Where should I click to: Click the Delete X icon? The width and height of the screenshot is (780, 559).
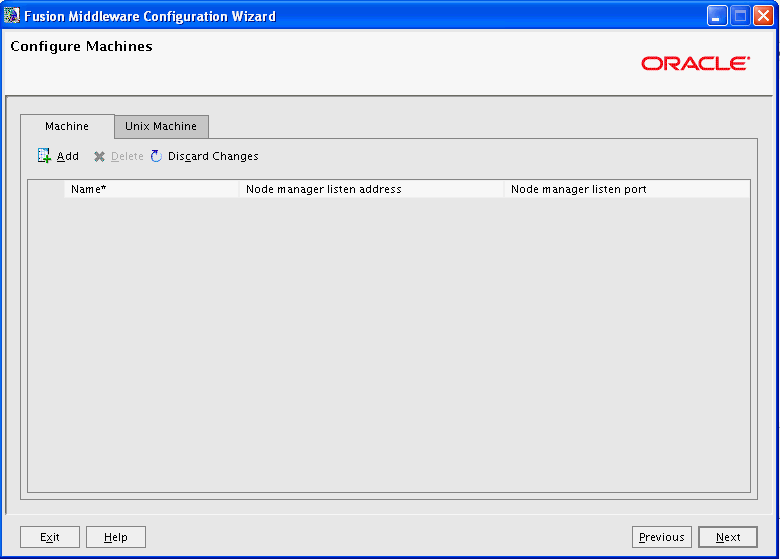(x=99, y=157)
